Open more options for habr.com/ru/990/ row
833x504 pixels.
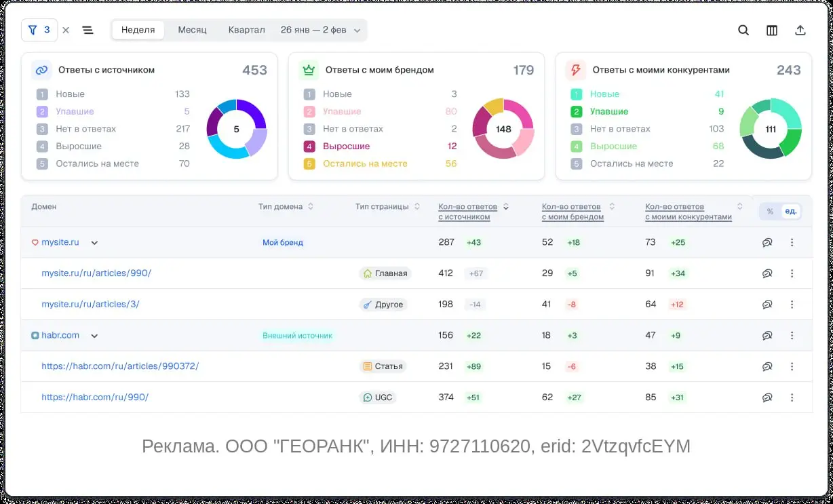pyautogui.click(x=792, y=398)
